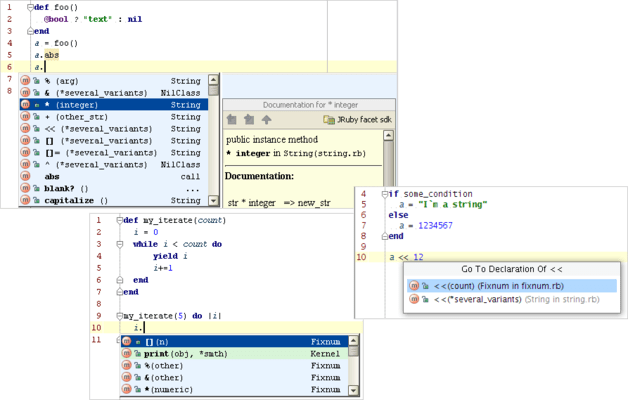This screenshot has height=400, width=628.
Task: Click the 'Go To Declaration Of <<' heading
Action: pos(512,269)
